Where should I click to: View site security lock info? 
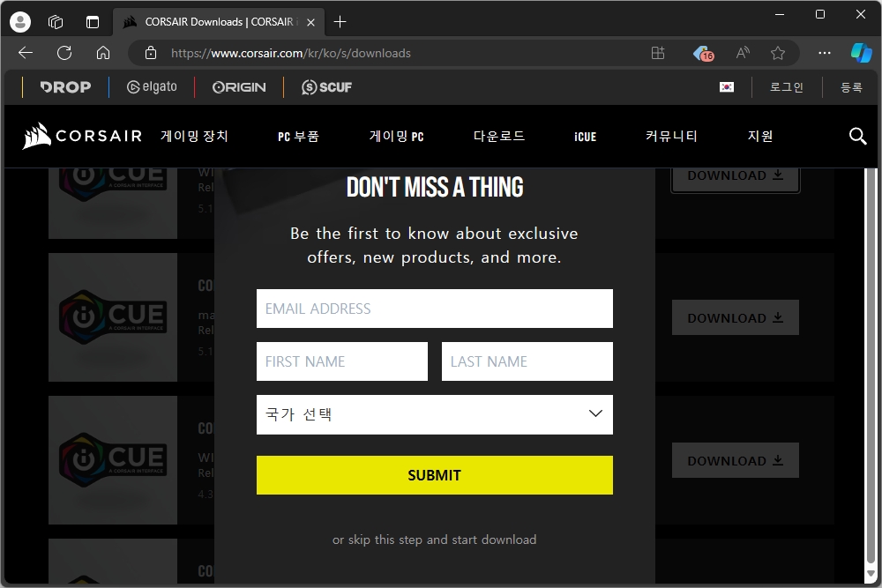151,53
